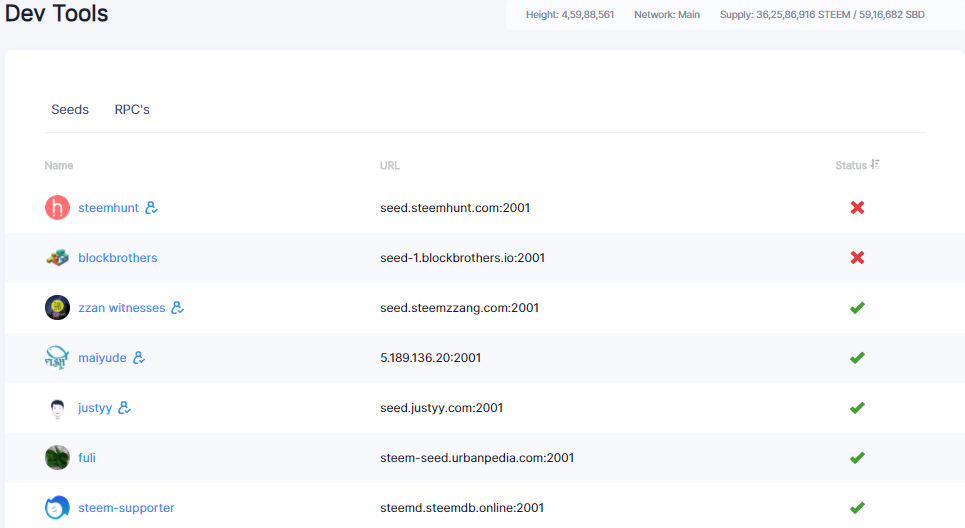Click the justyy avatar icon
Screen dimensions: 965x528
(57, 408)
